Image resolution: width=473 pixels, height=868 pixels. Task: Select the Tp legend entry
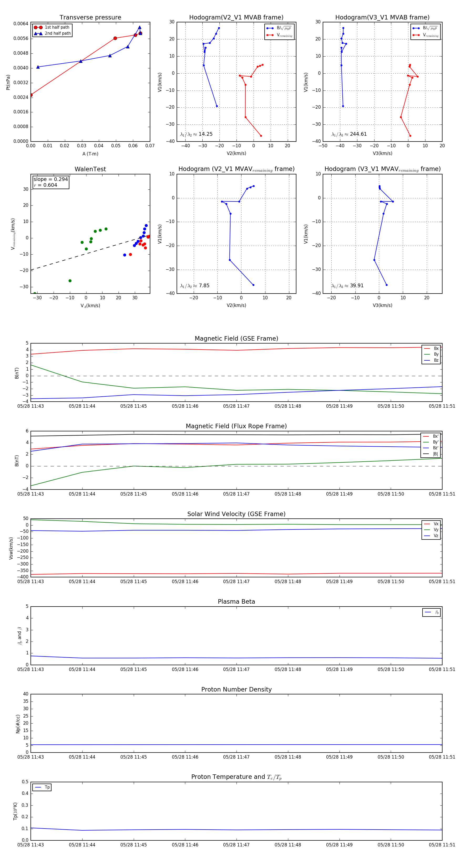[x=42, y=787]
